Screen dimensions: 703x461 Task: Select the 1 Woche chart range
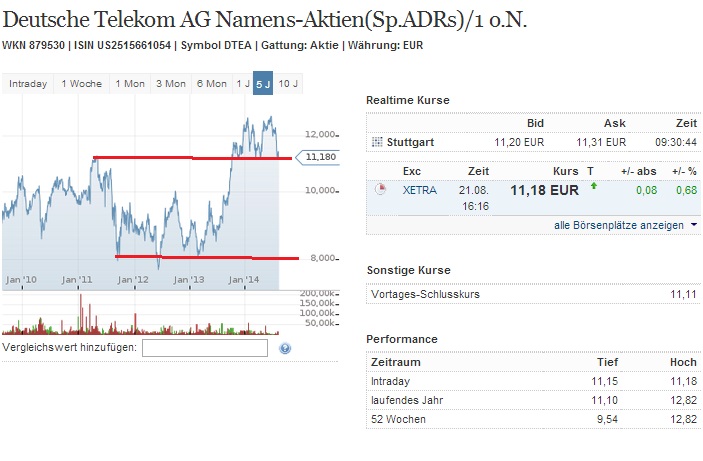pos(81,83)
